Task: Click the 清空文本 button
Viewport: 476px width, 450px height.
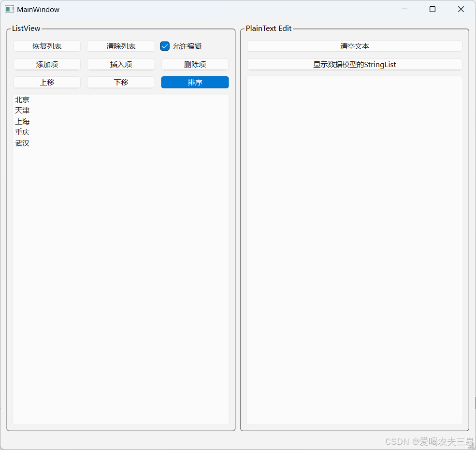Action: point(355,46)
